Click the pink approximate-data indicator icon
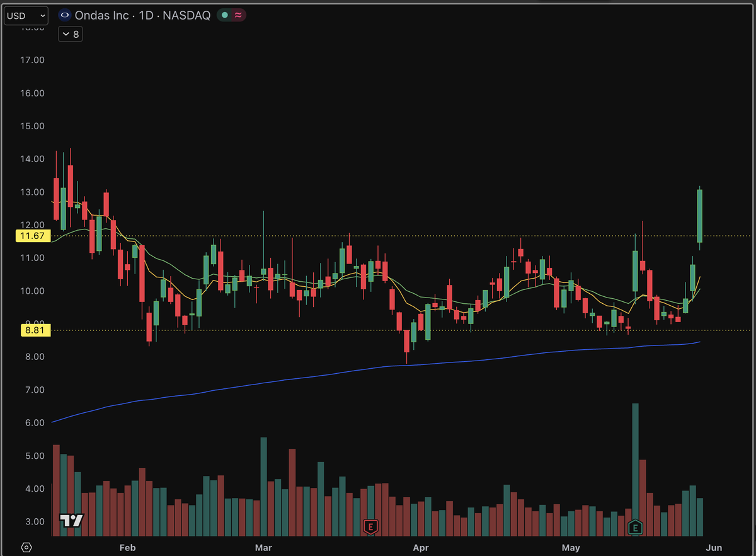756x556 pixels. pyautogui.click(x=238, y=15)
